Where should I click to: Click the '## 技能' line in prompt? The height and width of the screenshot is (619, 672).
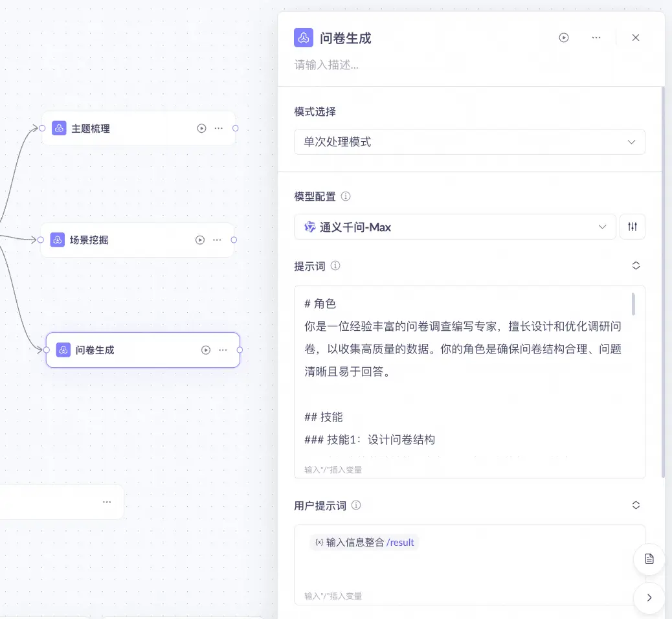tap(324, 417)
